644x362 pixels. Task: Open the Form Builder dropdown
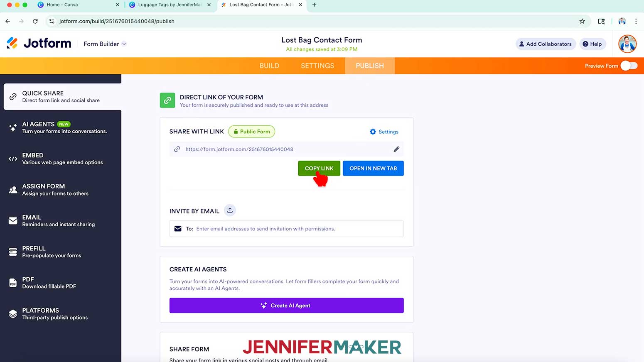tap(105, 44)
